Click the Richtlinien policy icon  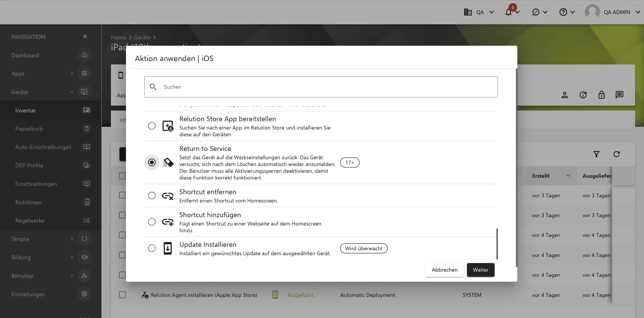[87, 202]
